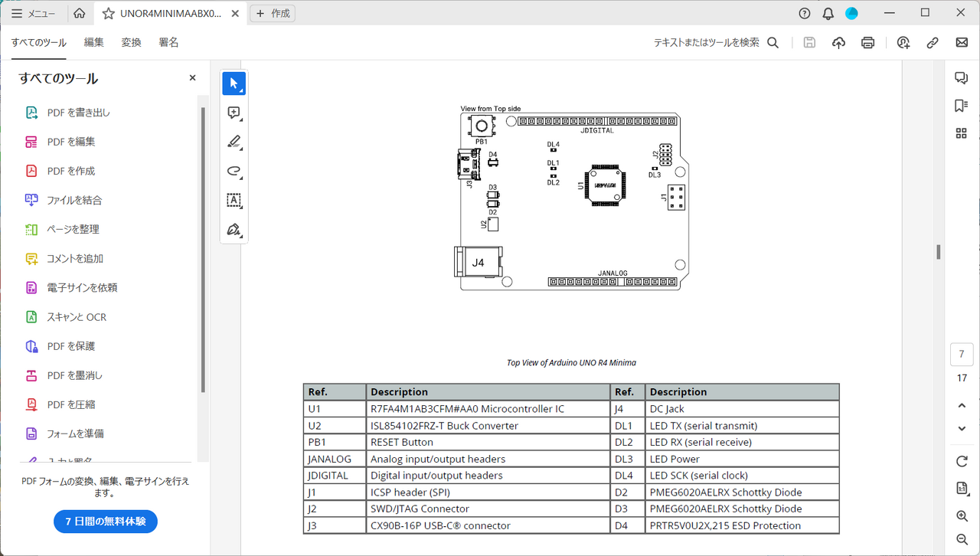The height and width of the screenshot is (556, 980).
Task: Click the print icon in toolbar
Action: coord(867,43)
